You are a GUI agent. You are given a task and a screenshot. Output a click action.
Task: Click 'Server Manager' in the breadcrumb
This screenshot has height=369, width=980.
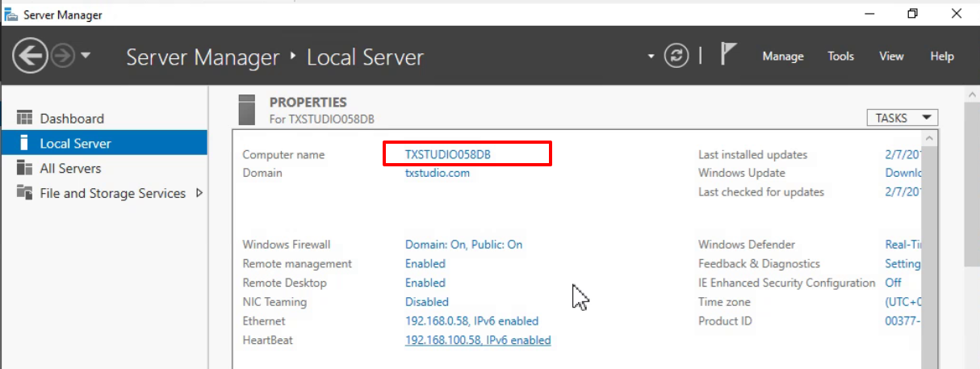(203, 57)
